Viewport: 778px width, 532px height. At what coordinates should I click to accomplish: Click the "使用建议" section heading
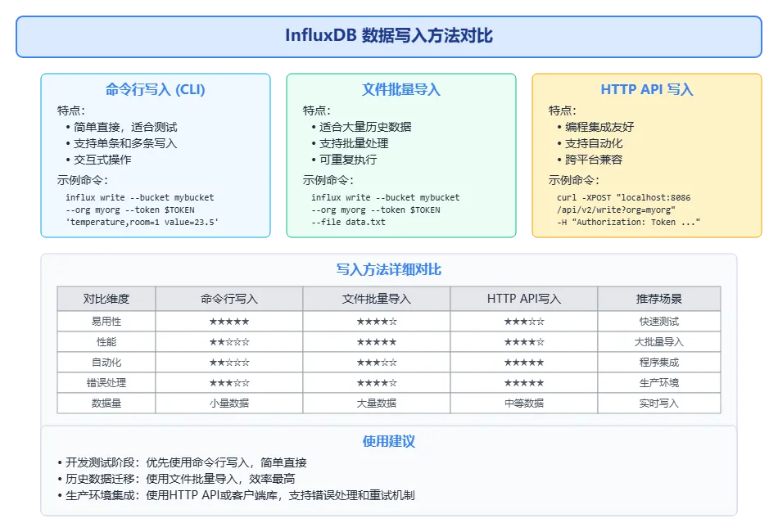point(389,441)
